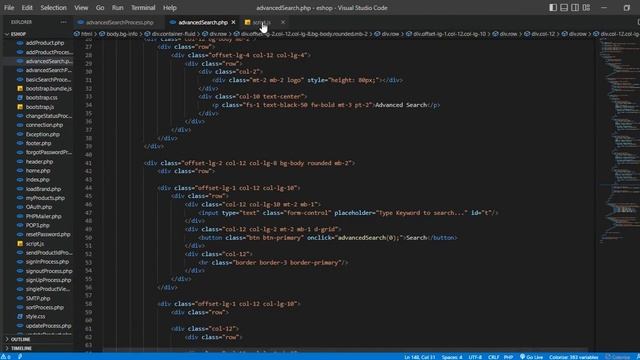Open resetPassword.php file
This screenshot has height=360, width=640.
(48, 234)
